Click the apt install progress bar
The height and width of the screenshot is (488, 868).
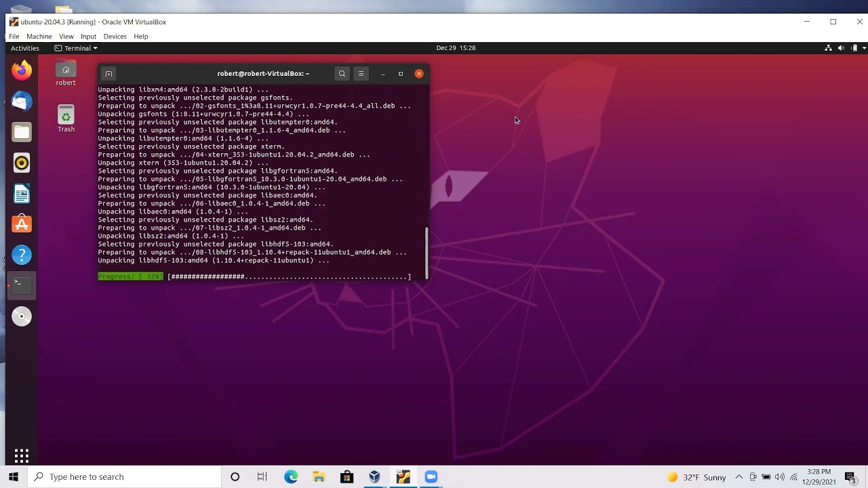click(254, 277)
